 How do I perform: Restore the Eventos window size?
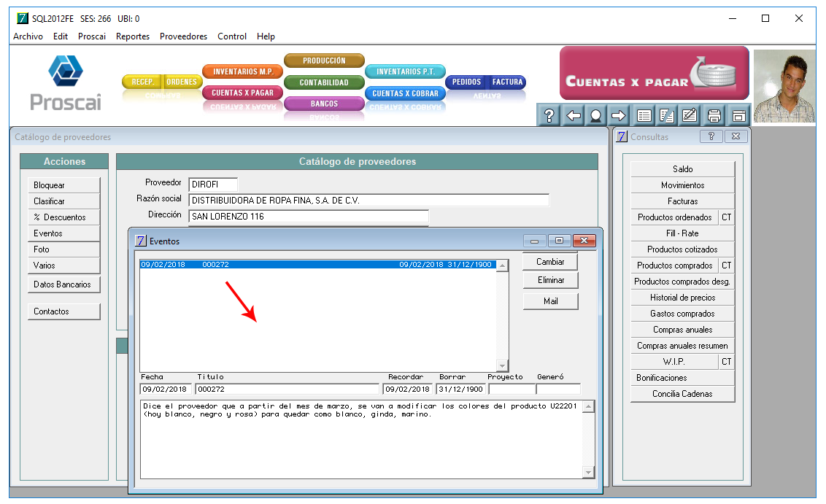pyautogui.click(x=559, y=241)
